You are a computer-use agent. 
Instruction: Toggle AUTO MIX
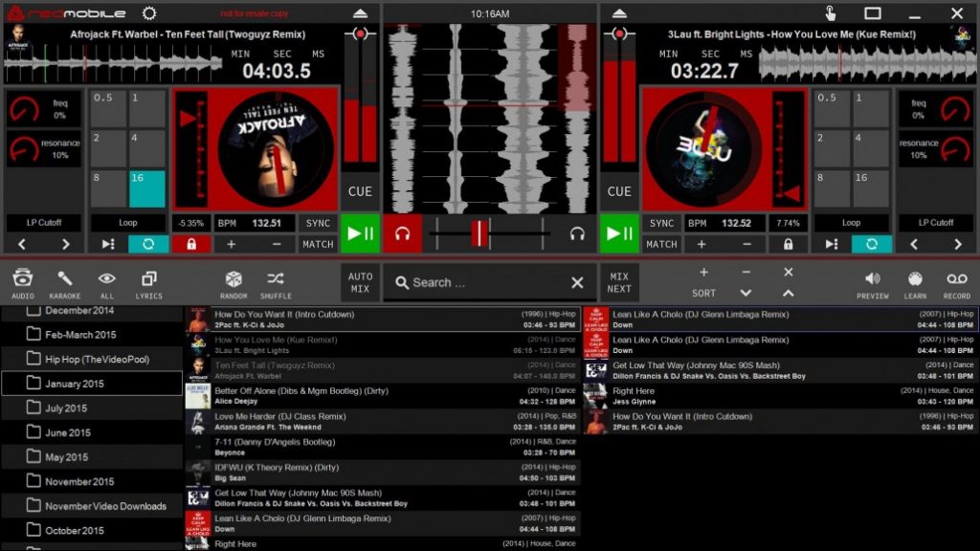360,282
